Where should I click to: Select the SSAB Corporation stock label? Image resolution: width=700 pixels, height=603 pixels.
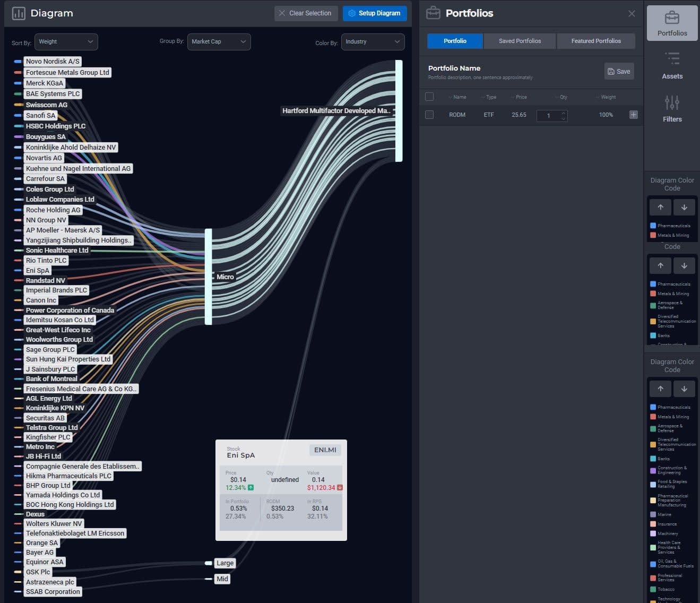pos(53,591)
